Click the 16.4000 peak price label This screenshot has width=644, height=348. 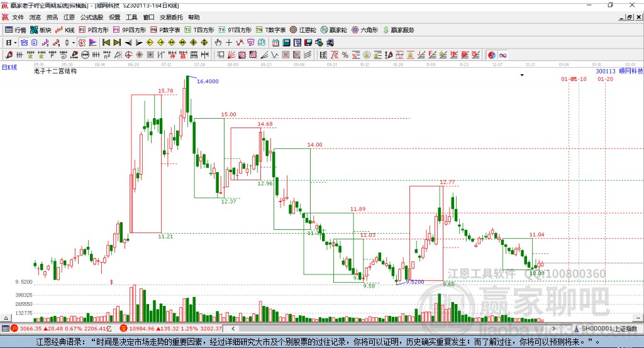[x=208, y=81]
